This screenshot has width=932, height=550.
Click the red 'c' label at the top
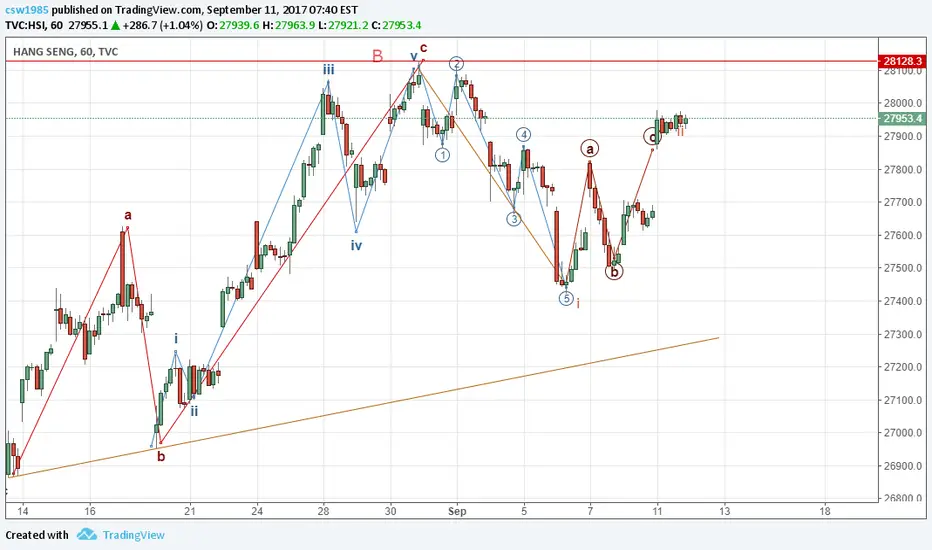point(423,48)
